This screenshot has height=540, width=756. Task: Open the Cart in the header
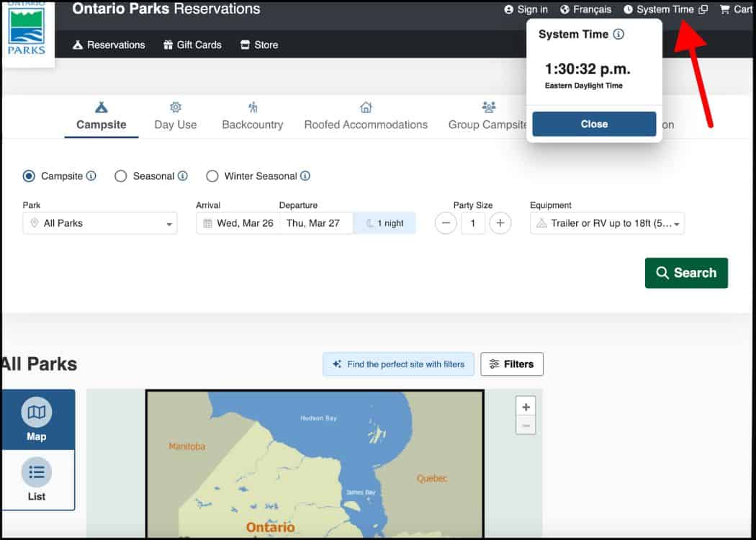(736, 9)
